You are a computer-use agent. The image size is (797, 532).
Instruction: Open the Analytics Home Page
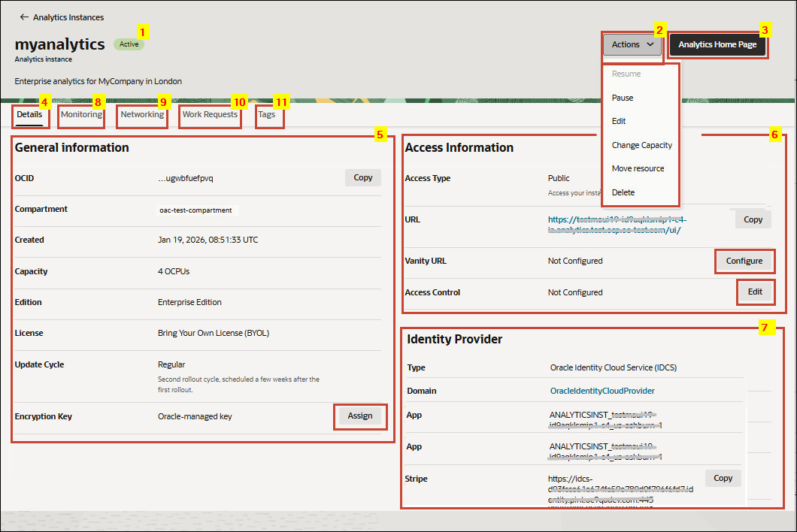[x=717, y=44]
